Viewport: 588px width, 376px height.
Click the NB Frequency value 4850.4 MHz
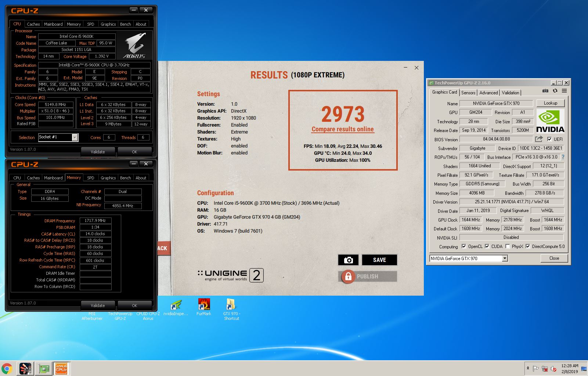pyautogui.click(x=123, y=206)
